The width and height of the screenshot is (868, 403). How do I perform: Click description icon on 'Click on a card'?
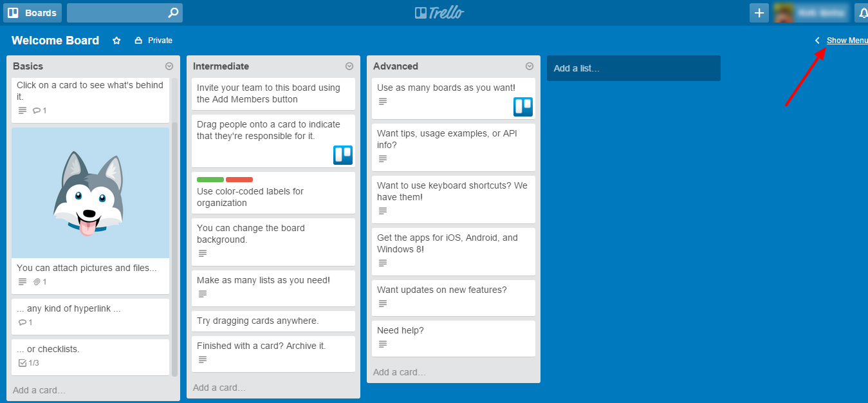pos(23,111)
